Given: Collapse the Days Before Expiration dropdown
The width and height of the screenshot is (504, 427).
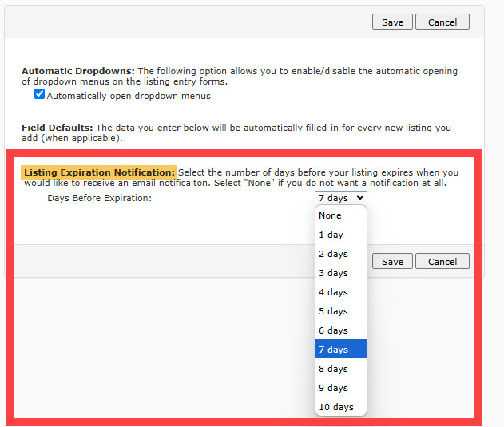Looking at the screenshot, I should tap(341, 198).
